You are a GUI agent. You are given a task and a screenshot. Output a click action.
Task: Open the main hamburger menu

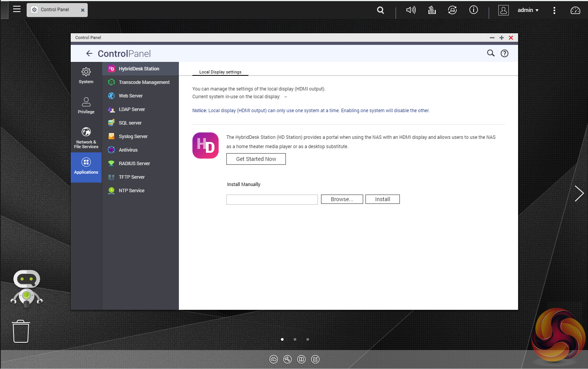pyautogui.click(x=17, y=9)
